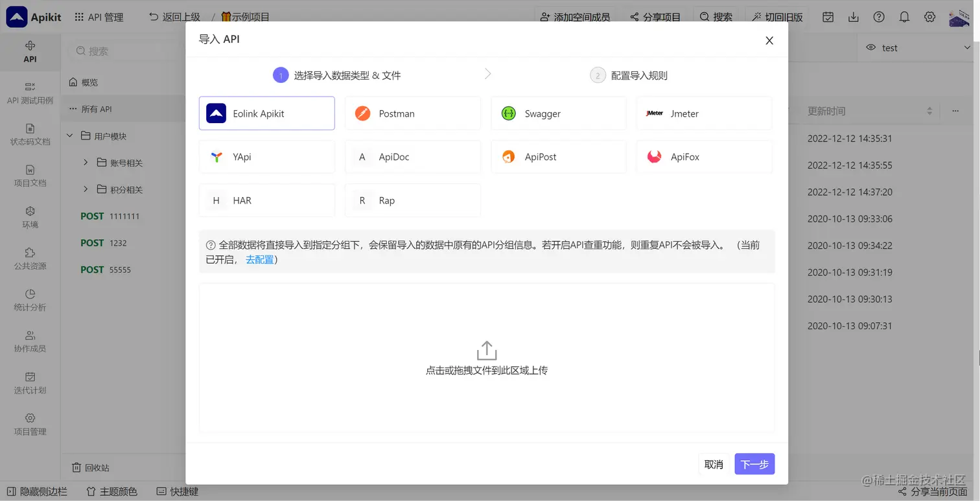980x501 pixels.
Task: Select ApiDoc import option
Action: pos(412,157)
